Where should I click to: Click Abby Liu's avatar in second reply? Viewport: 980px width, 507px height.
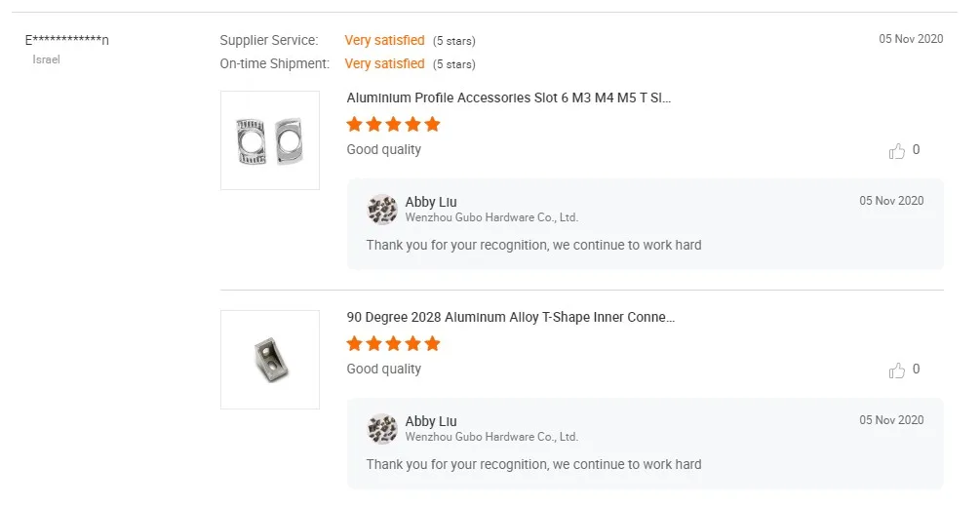coord(381,429)
